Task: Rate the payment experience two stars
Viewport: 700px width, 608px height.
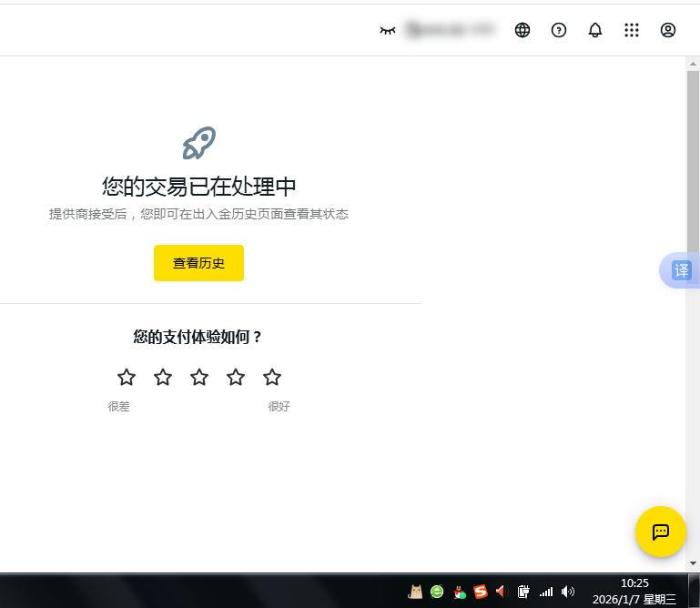Action: click(163, 377)
